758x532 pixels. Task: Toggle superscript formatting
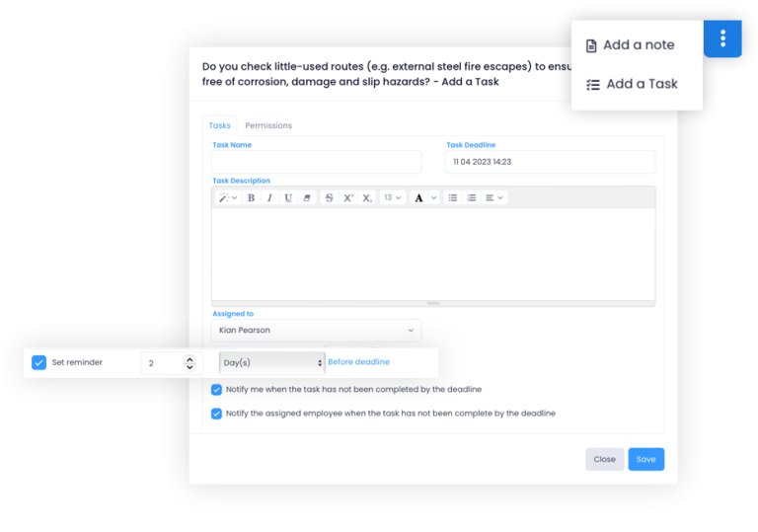pos(347,197)
